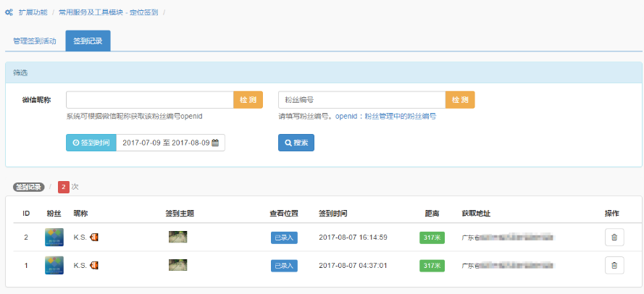Screen dimensions: 644x294
Task: Switch to the 管理签到活动 tab
Action: [35, 41]
